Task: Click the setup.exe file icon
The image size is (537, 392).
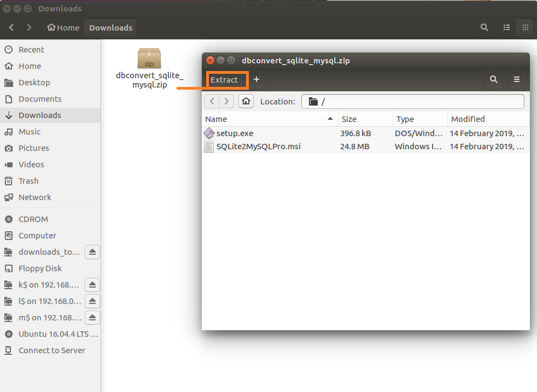Action: pyautogui.click(x=209, y=133)
